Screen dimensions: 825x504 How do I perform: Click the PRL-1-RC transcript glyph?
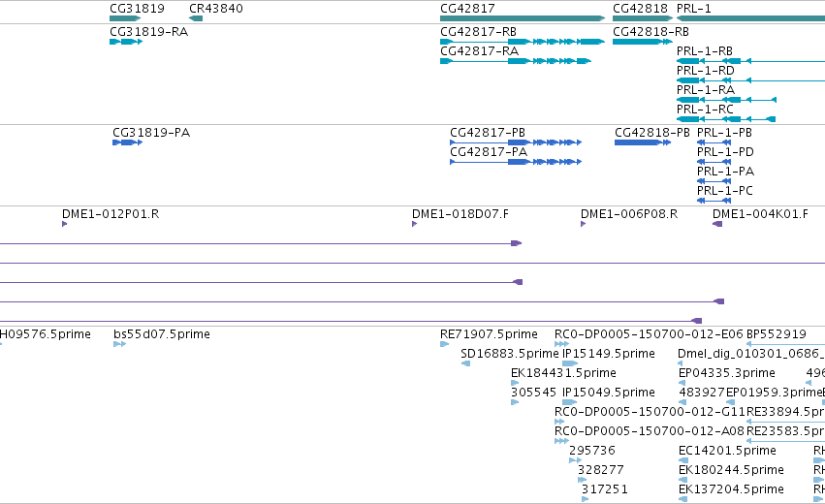[x=726, y=119]
